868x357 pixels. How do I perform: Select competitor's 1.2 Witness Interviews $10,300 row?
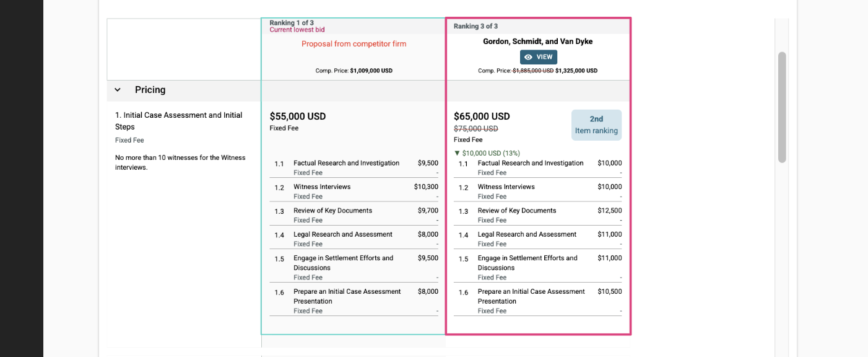(x=354, y=191)
